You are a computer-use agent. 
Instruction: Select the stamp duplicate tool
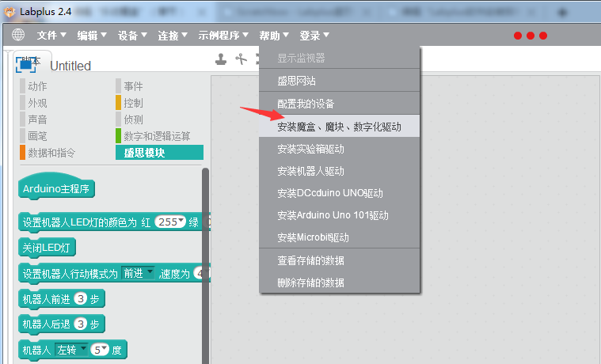tap(221, 59)
